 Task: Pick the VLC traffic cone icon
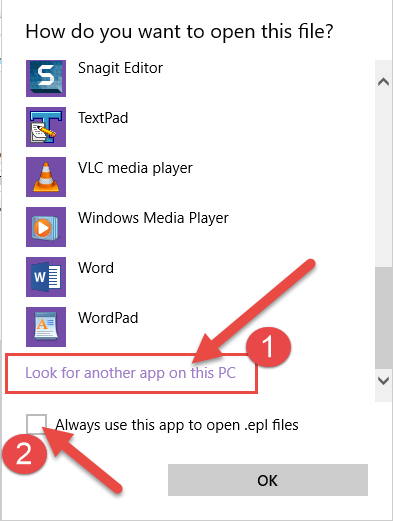point(46,177)
